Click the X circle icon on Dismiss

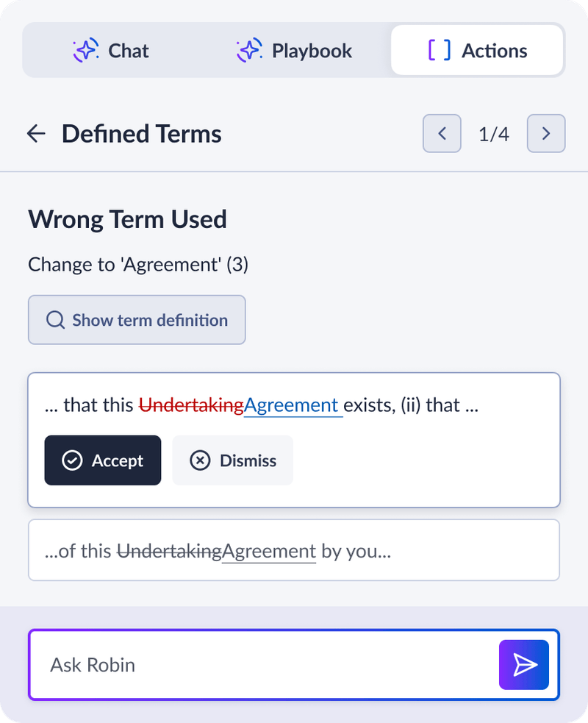click(x=200, y=460)
